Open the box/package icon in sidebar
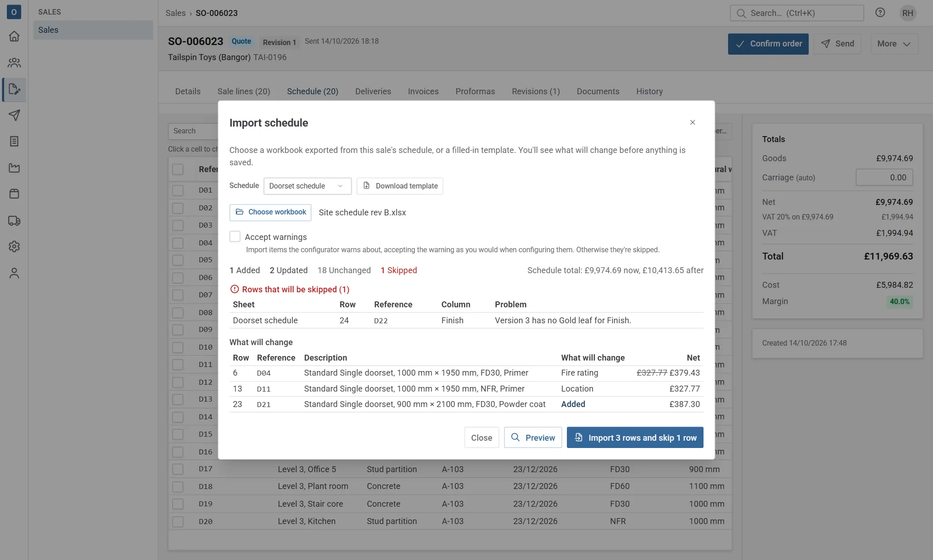933x560 pixels. tap(14, 194)
